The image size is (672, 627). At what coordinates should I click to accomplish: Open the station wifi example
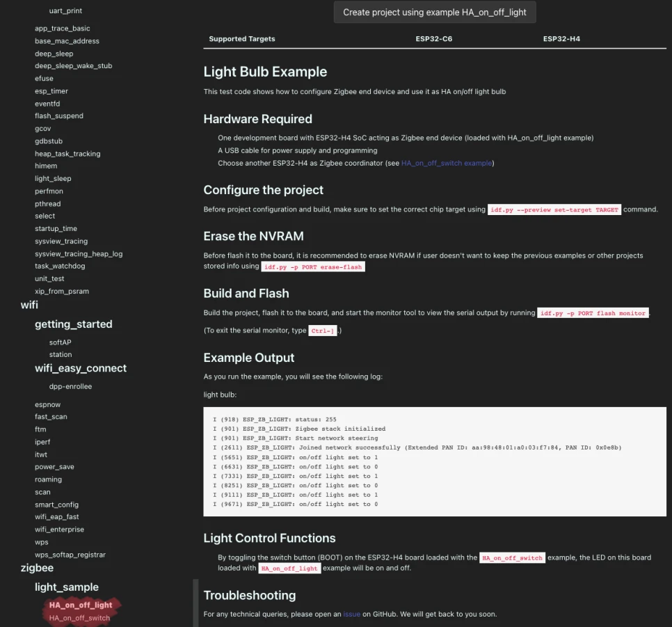61,355
